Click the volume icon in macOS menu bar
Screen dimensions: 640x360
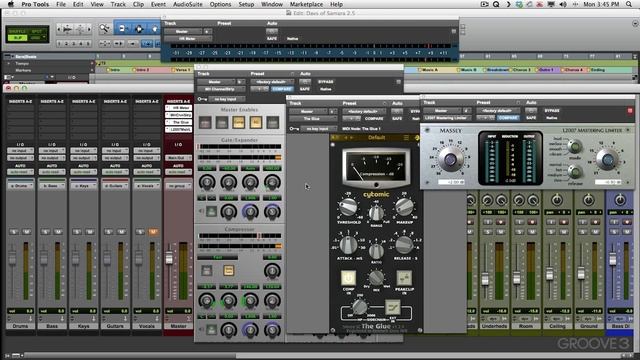point(563,4)
